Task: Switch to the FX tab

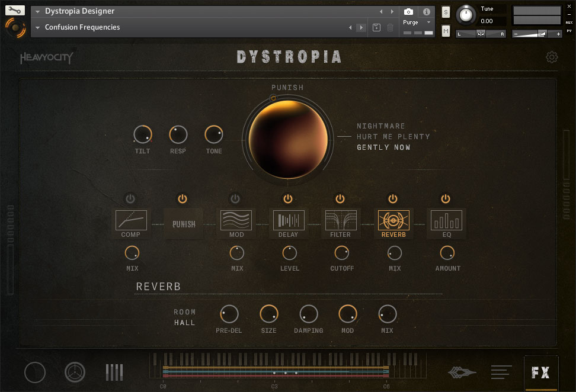Action: [x=540, y=372]
